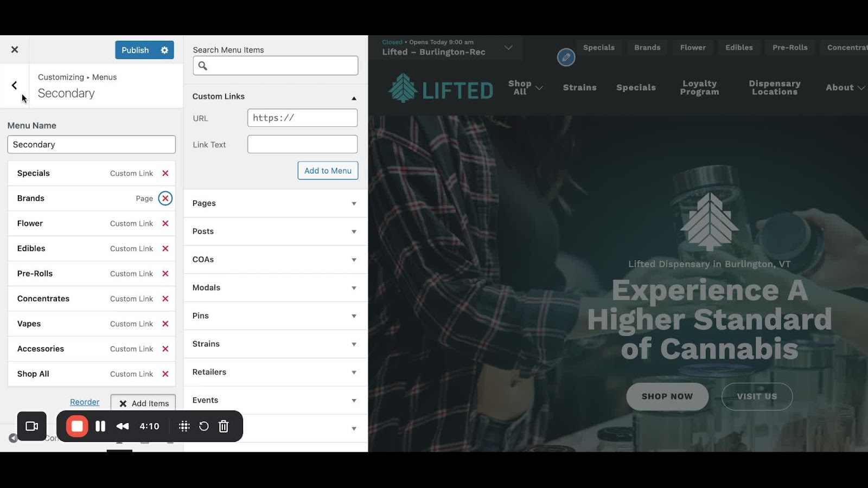
Task: Open publish settings gear icon
Action: pyautogui.click(x=164, y=50)
